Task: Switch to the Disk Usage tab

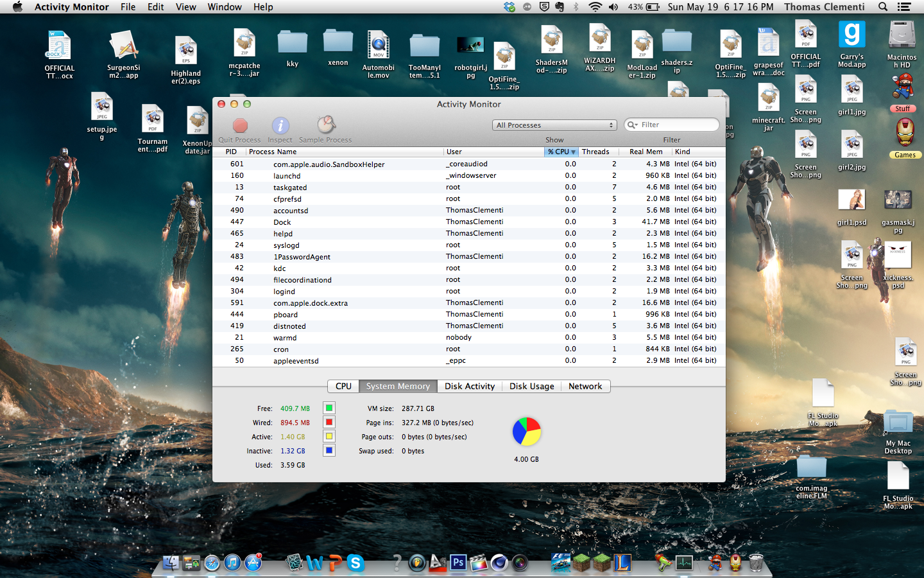Action: click(x=531, y=386)
